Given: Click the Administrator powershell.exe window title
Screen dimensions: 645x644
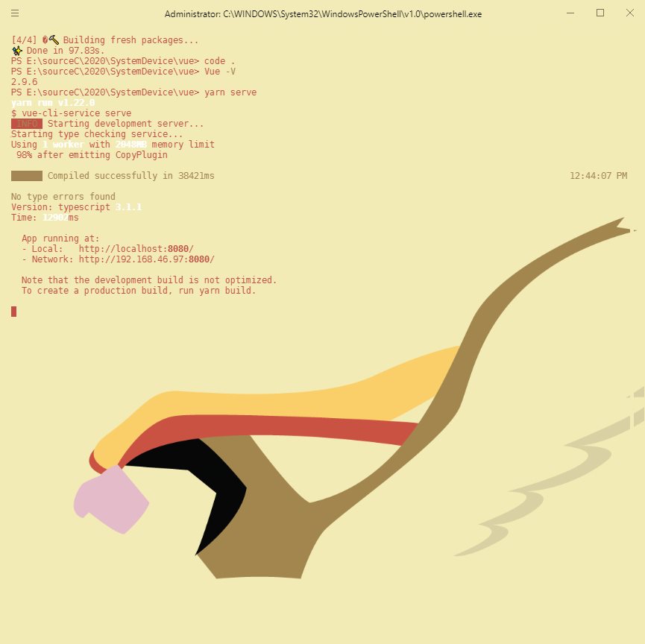Looking at the screenshot, I should (x=323, y=14).
